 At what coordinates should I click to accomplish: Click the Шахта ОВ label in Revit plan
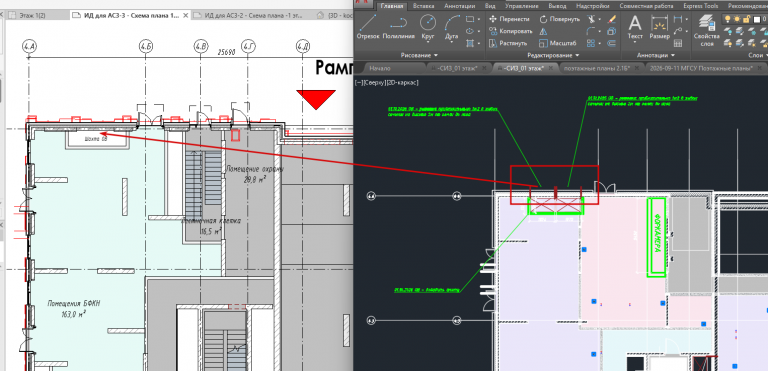(96, 139)
